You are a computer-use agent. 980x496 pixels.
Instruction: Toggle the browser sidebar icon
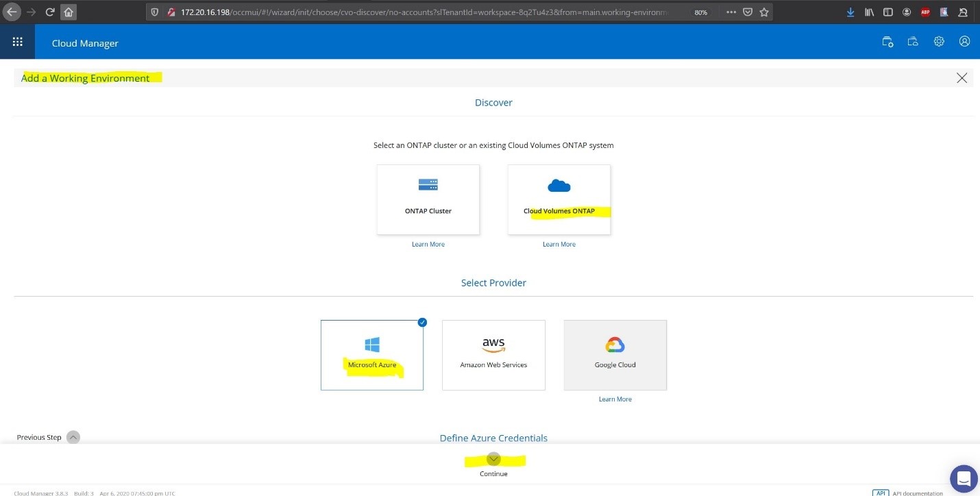[888, 12]
